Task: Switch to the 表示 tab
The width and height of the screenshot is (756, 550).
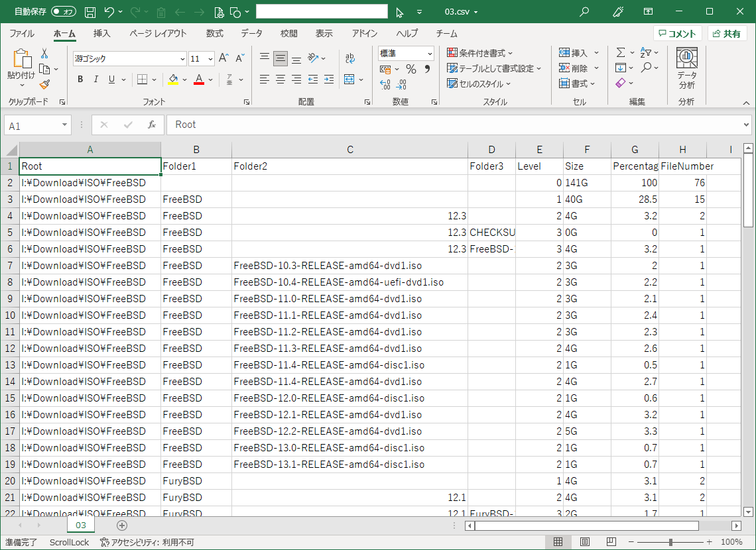Action: pyautogui.click(x=324, y=33)
